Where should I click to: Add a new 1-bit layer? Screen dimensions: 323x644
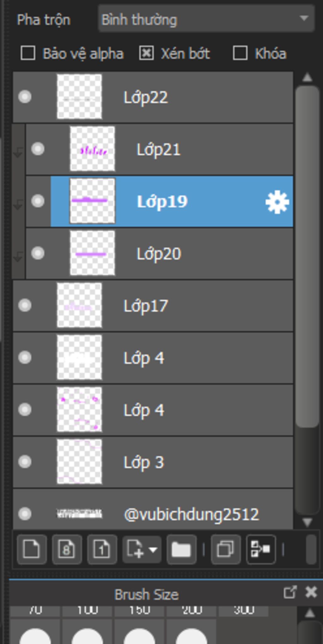point(102,550)
